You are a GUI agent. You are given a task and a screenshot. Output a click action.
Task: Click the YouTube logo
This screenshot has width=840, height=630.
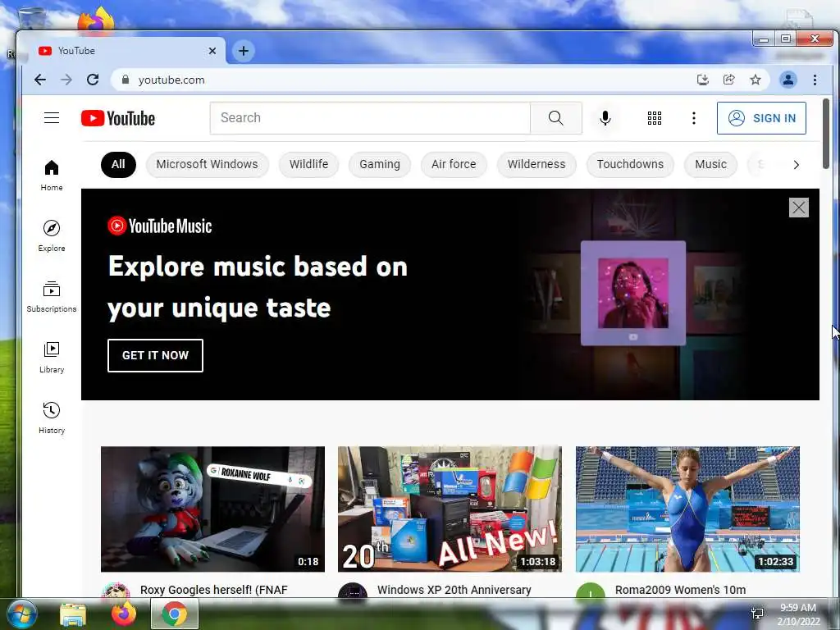tap(118, 118)
